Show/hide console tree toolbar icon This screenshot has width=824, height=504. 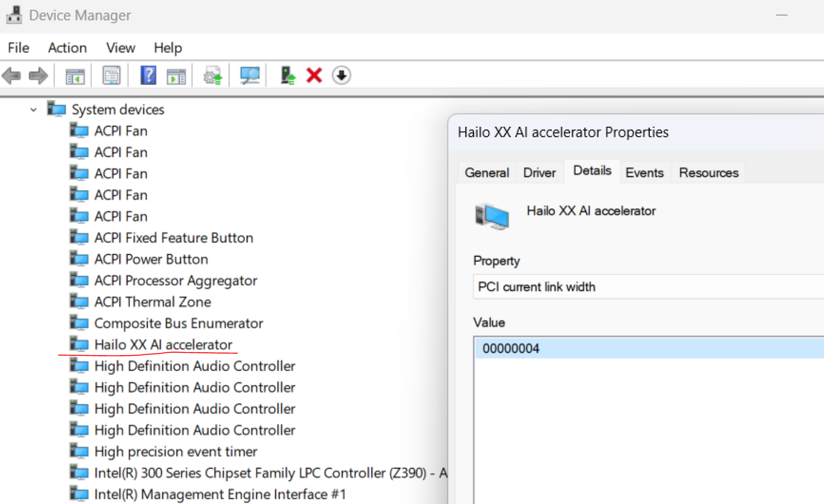pos(75,76)
